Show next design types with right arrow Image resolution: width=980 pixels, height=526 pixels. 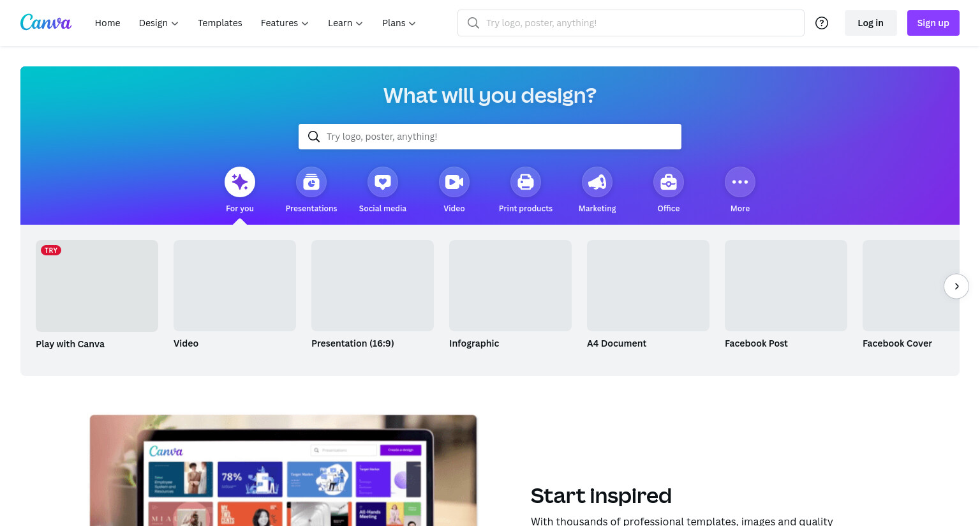point(956,286)
